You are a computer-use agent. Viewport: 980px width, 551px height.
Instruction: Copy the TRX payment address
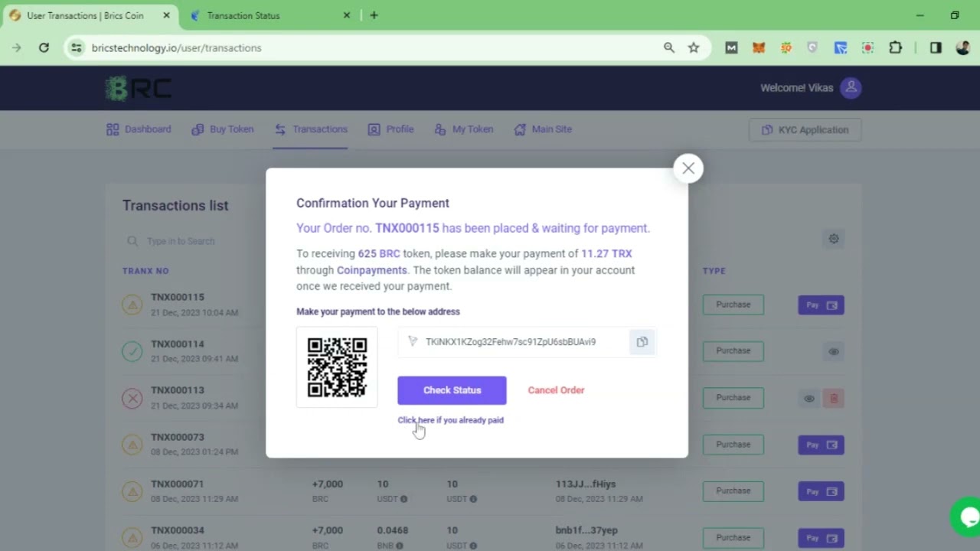coord(642,342)
